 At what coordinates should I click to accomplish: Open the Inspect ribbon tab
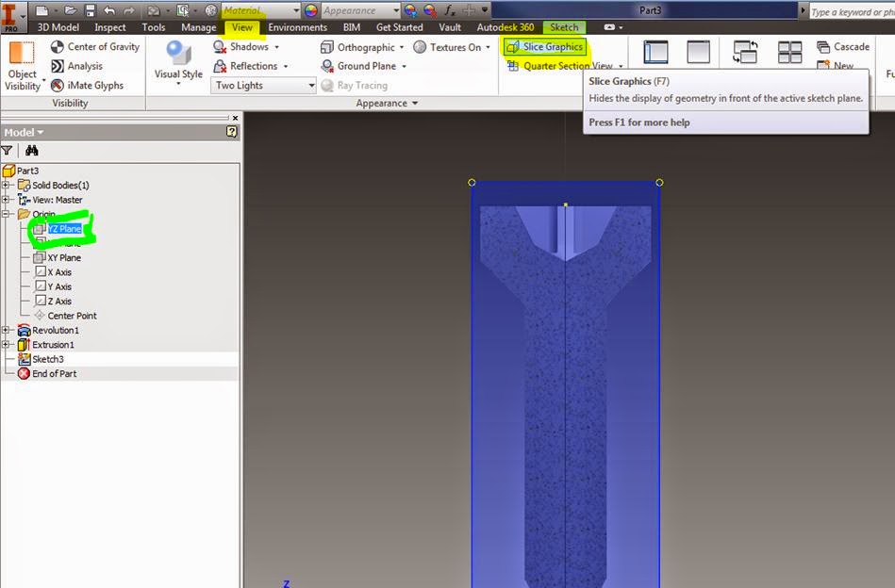(110, 27)
